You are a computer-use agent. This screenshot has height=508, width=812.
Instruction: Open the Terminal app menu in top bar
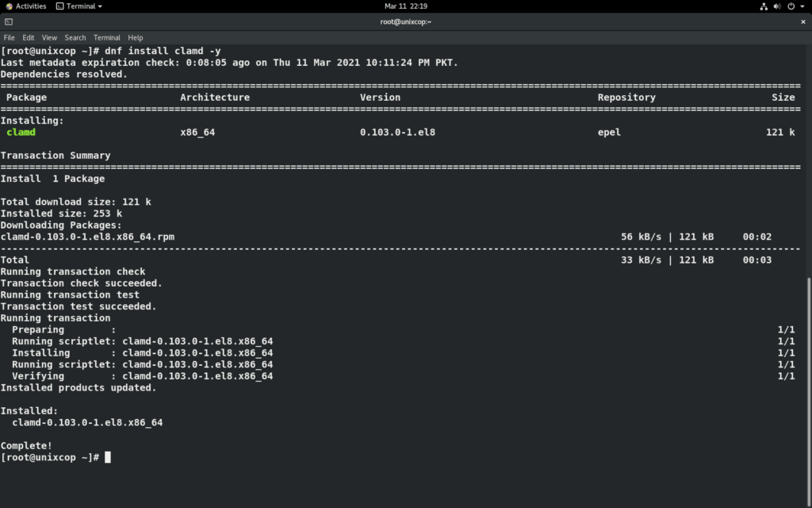pos(79,6)
